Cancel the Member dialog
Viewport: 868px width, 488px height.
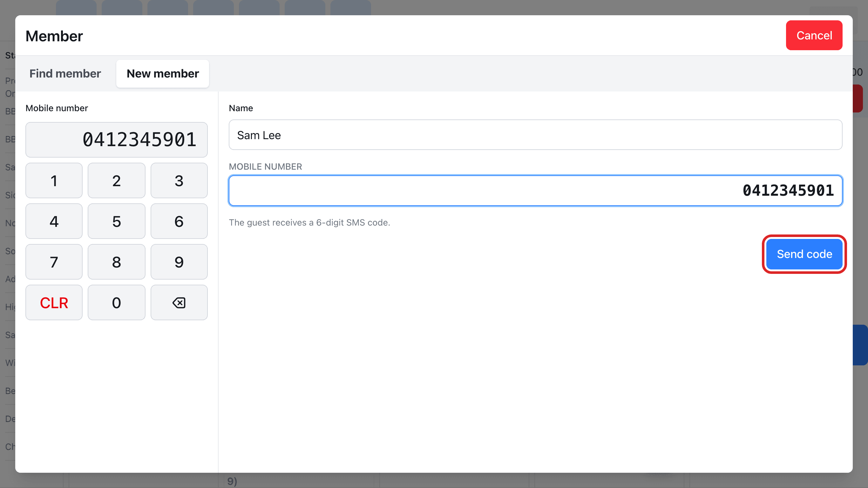tap(814, 35)
